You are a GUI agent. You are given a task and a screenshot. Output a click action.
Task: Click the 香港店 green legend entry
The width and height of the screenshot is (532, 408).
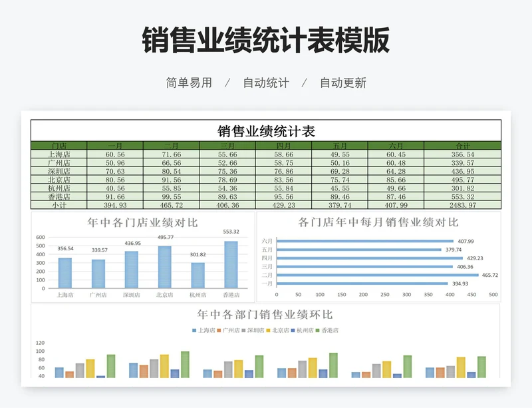tap(327, 330)
